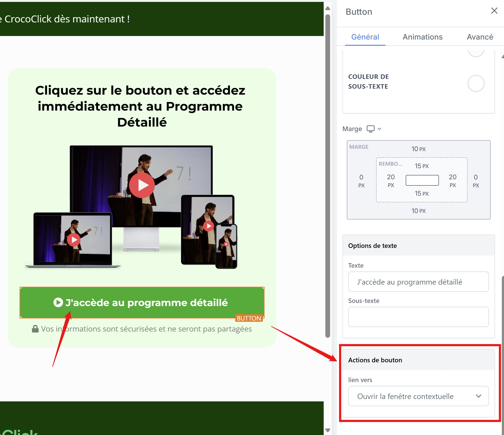Click the padlock security icon
Viewport: 504px width, 435px height.
click(x=35, y=329)
